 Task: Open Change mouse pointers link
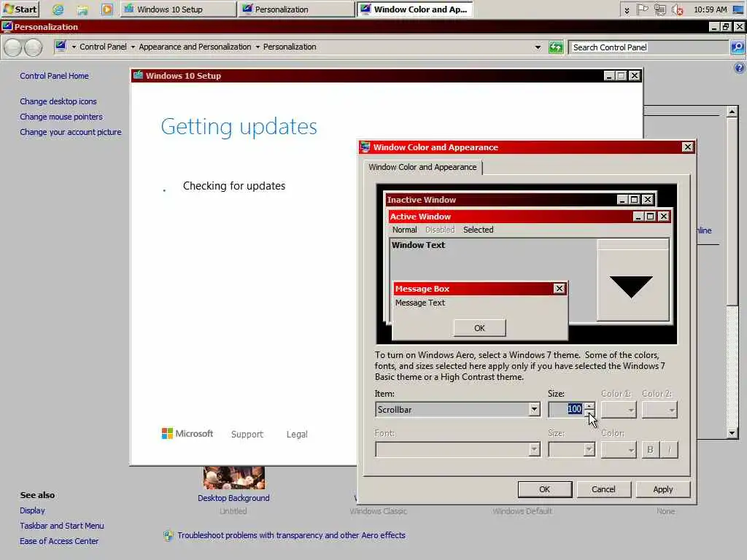[x=61, y=117]
